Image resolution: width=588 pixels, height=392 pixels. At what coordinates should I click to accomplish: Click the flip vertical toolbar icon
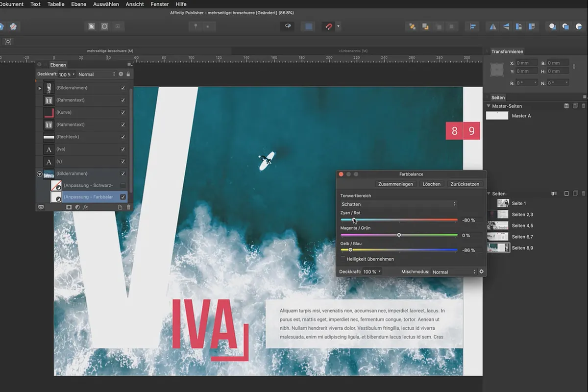pyautogui.click(x=506, y=26)
